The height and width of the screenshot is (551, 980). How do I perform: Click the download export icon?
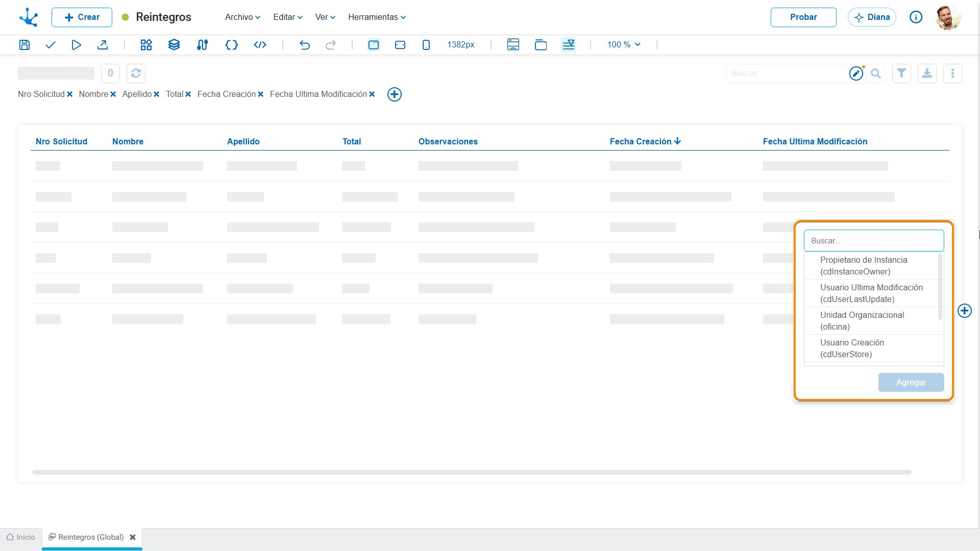click(927, 73)
